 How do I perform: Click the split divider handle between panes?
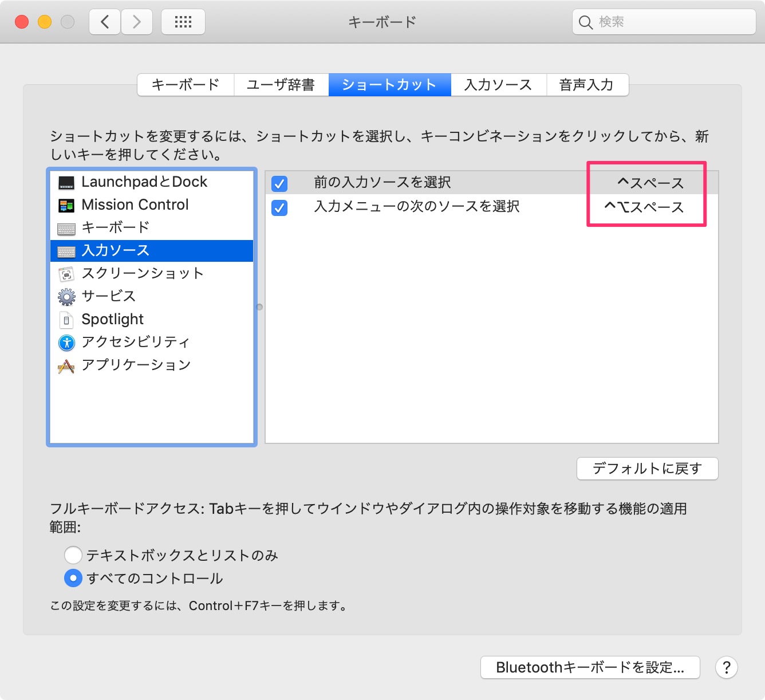tap(259, 307)
